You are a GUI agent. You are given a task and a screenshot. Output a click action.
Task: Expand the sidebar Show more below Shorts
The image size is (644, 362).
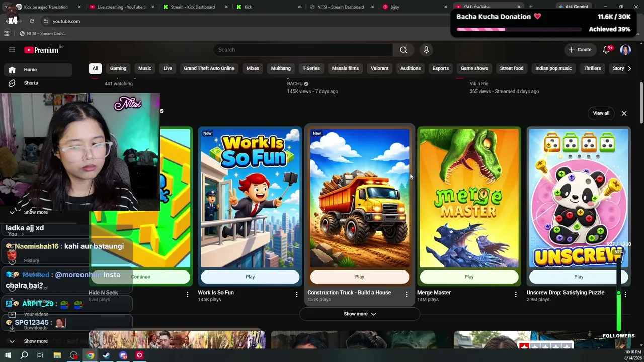[x=36, y=212]
